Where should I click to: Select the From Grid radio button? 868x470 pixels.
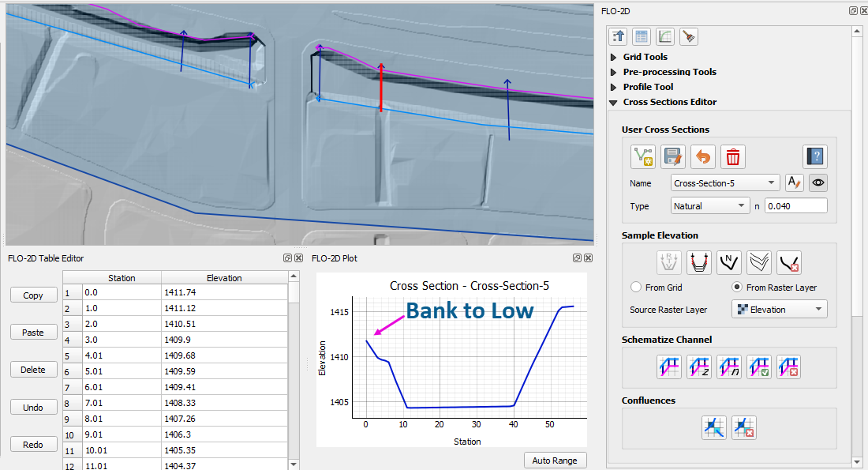coord(637,288)
